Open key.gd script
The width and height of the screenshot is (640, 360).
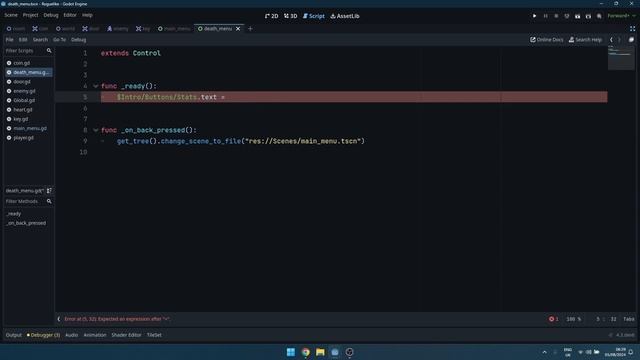(28, 119)
